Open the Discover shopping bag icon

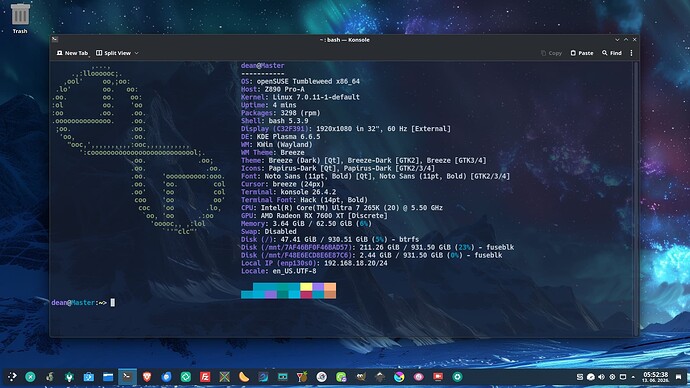click(88, 377)
